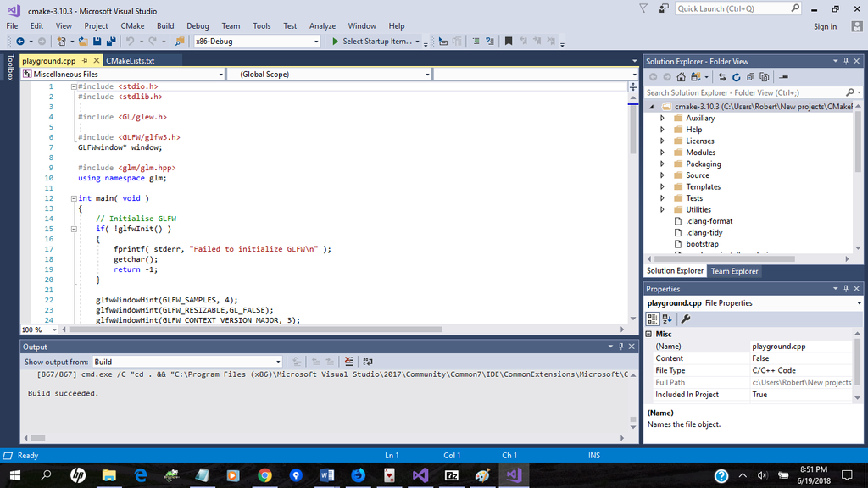Viewport: 868px width, 488px height.
Task: Click the Undo arrow icon
Action: [130, 42]
